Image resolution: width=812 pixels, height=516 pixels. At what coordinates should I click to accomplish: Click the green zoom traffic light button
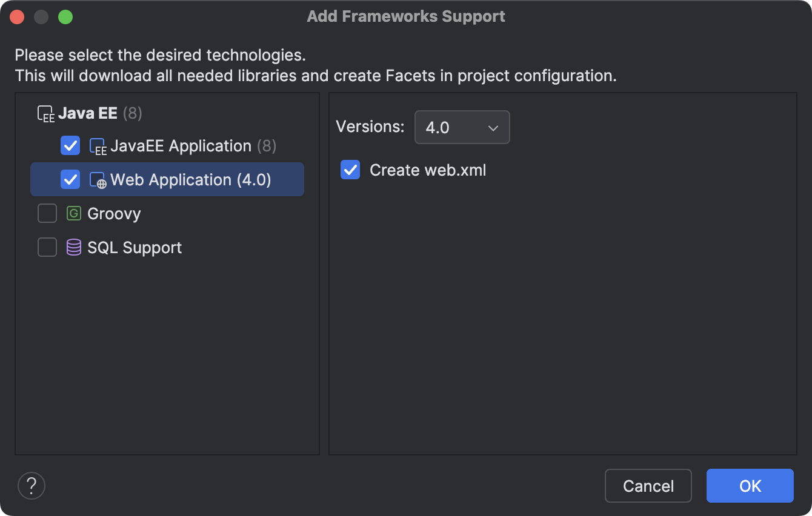pos(65,16)
